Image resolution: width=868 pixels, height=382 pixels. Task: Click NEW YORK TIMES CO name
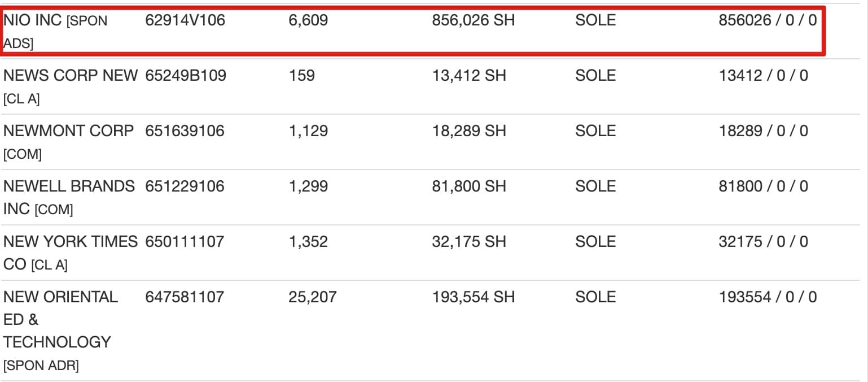point(70,242)
